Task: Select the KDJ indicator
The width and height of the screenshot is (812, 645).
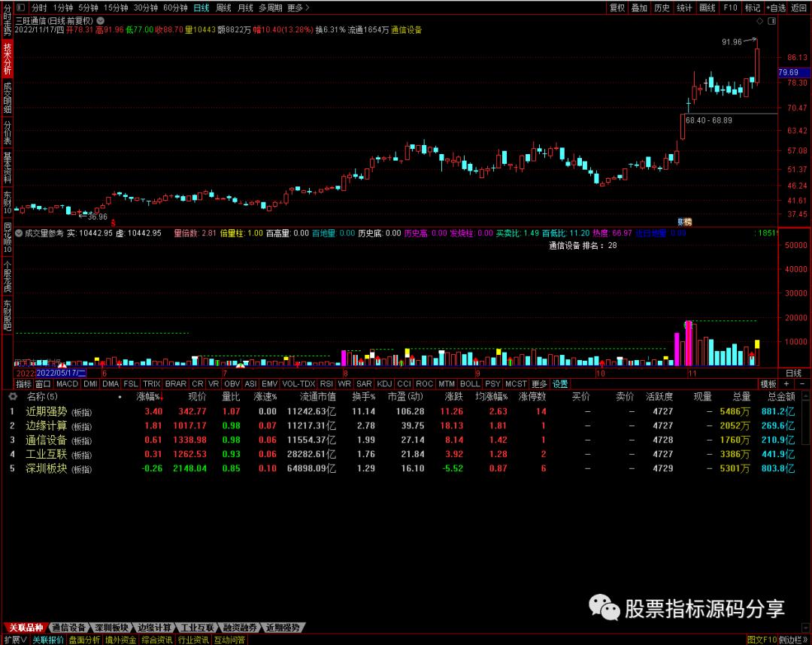Action: (x=384, y=384)
